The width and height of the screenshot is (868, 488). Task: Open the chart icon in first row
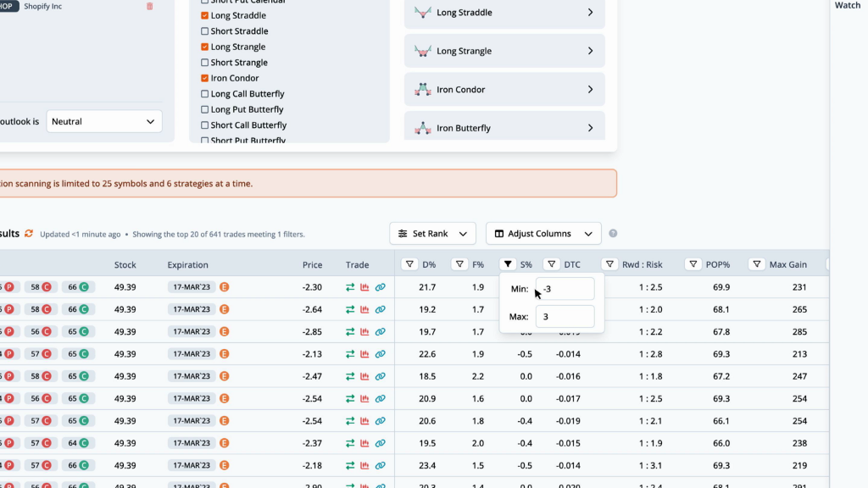point(365,287)
